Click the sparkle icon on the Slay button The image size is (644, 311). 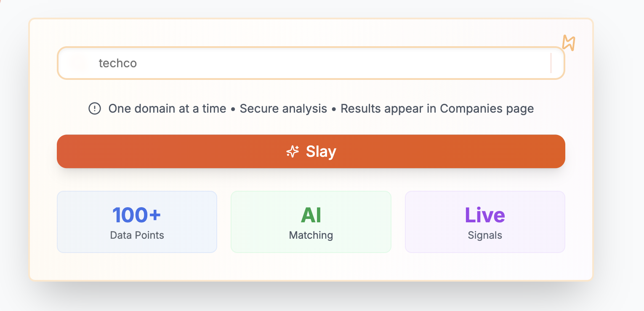click(x=293, y=151)
